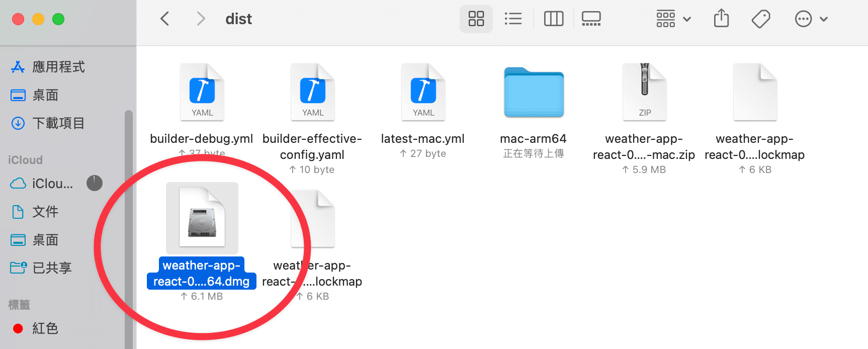Open 下載項目 in the sidebar
Viewport: 868px width, 349px height.
[58, 123]
